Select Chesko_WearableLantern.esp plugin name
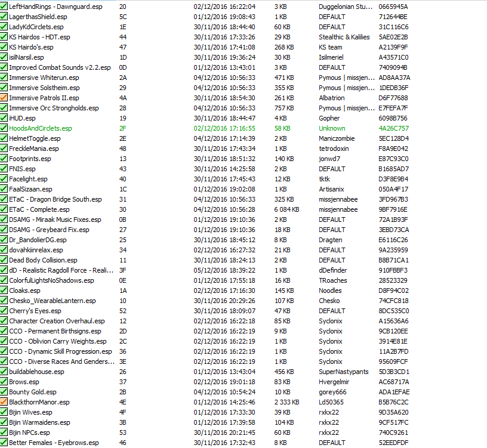 53,301
